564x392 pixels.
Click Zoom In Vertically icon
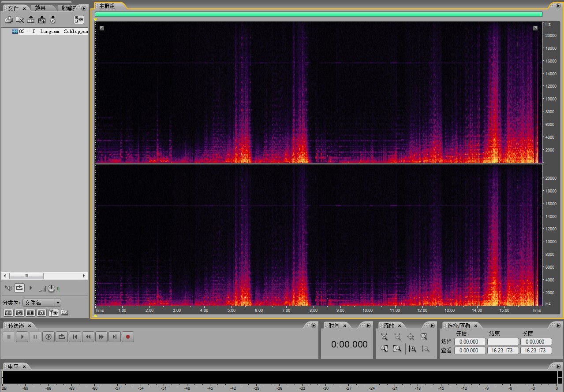(x=412, y=349)
